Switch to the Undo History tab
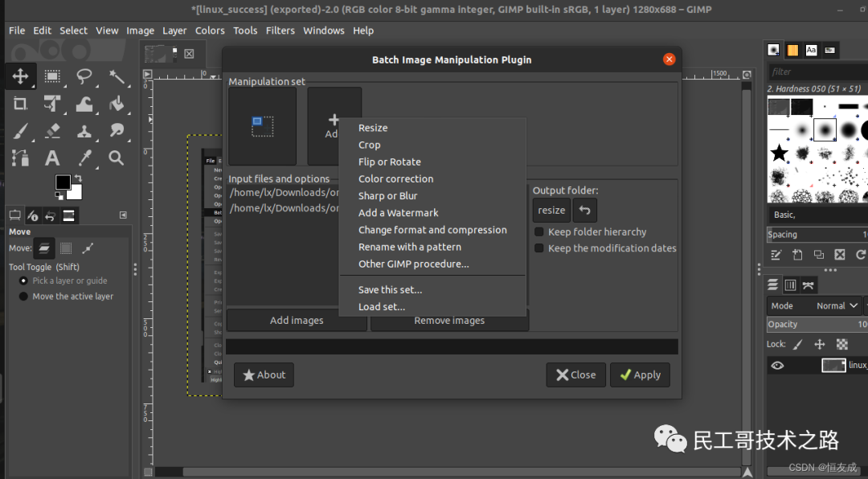 tap(51, 215)
